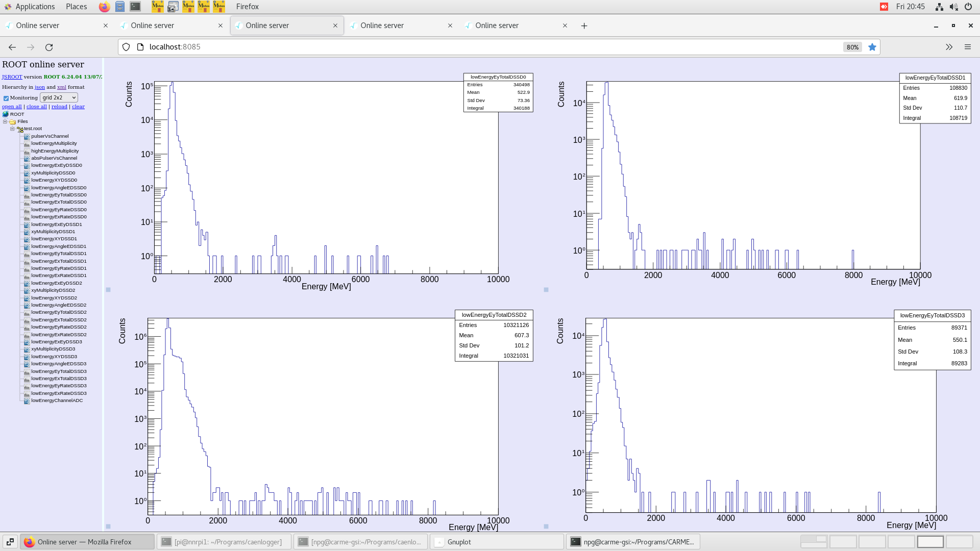Bookmark page with the star icon
The width and height of the screenshot is (980, 551).
click(x=872, y=47)
